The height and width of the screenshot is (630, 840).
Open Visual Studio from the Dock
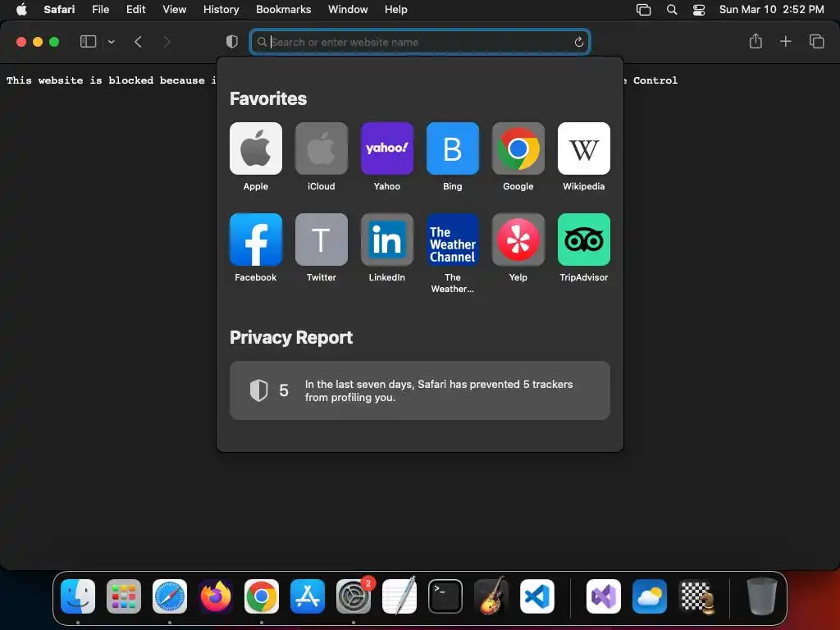[x=604, y=596]
